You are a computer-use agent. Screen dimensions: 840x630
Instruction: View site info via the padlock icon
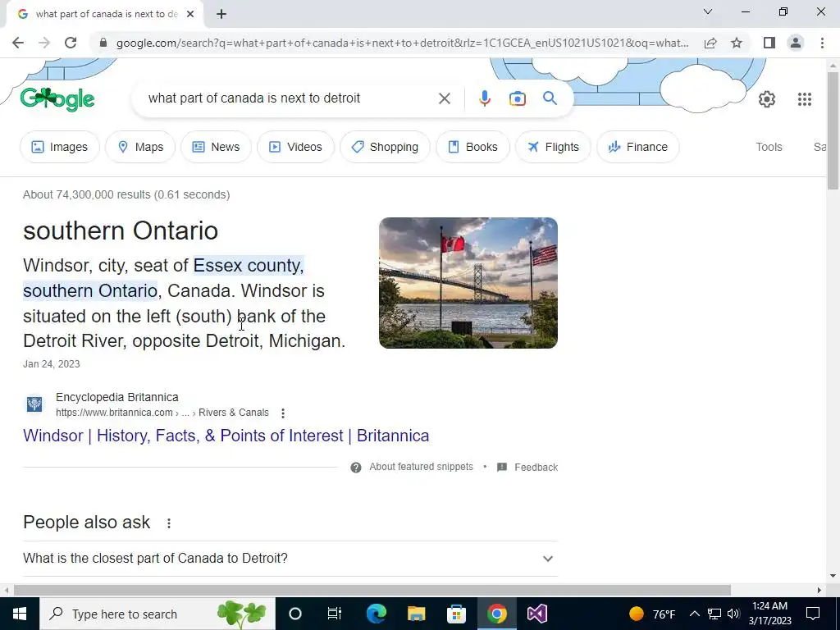click(x=103, y=43)
